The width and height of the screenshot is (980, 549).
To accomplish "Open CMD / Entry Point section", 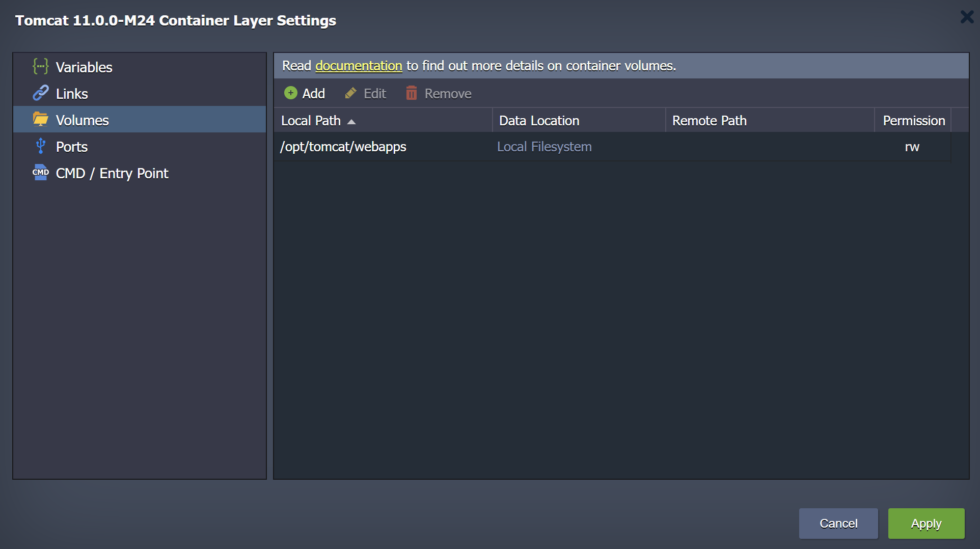I will coord(140,173).
